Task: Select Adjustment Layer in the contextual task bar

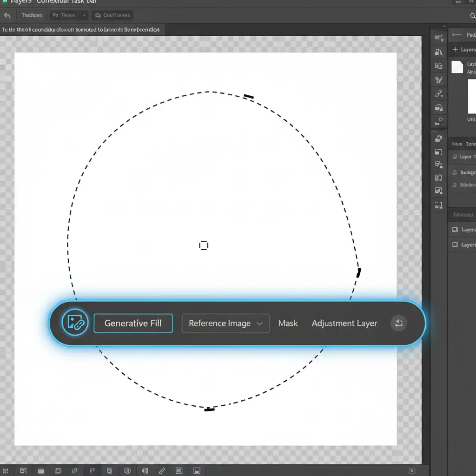Action: click(x=344, y=324)
